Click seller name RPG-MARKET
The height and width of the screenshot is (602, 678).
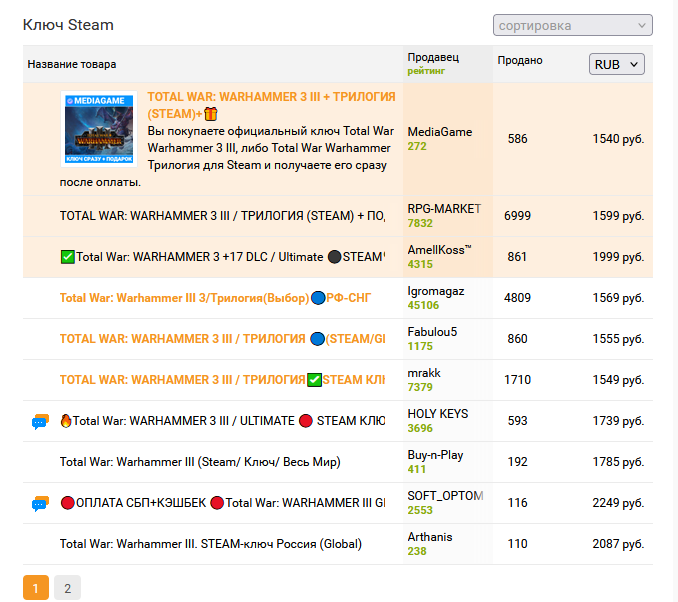tap(444, 209)
